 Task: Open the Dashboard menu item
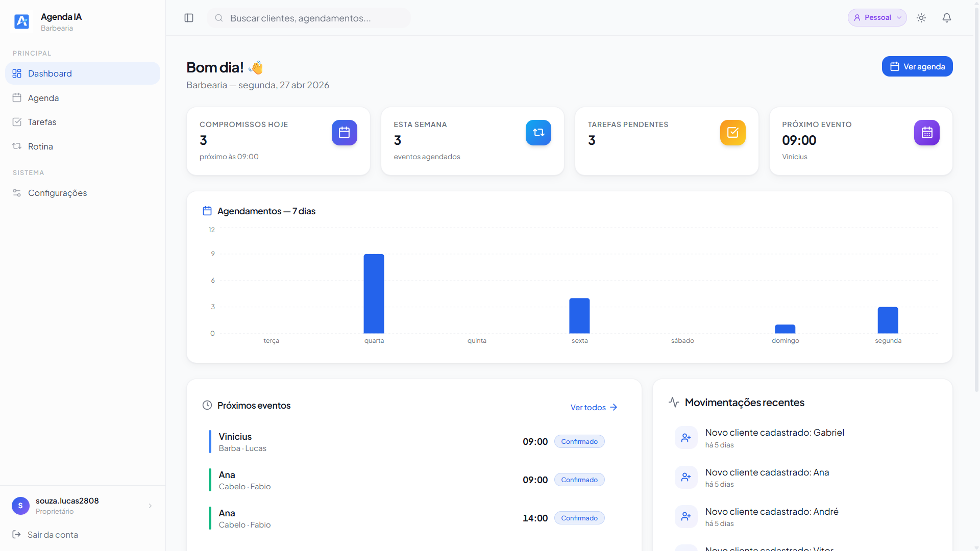point(83,73)
